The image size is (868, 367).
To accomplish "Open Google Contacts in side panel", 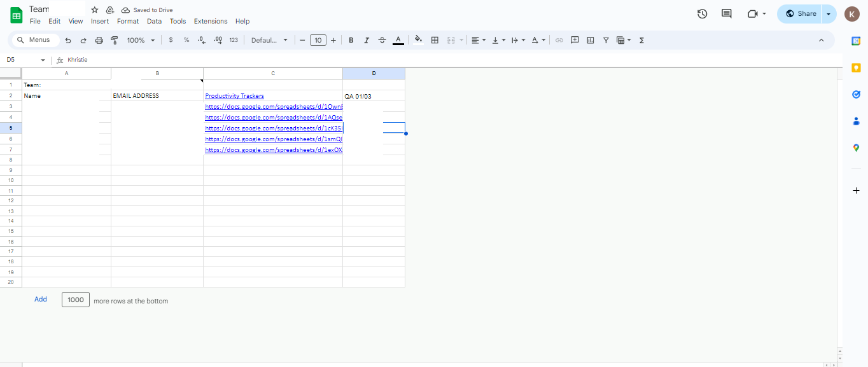I will pyautogui.click(x=857, y=121).
